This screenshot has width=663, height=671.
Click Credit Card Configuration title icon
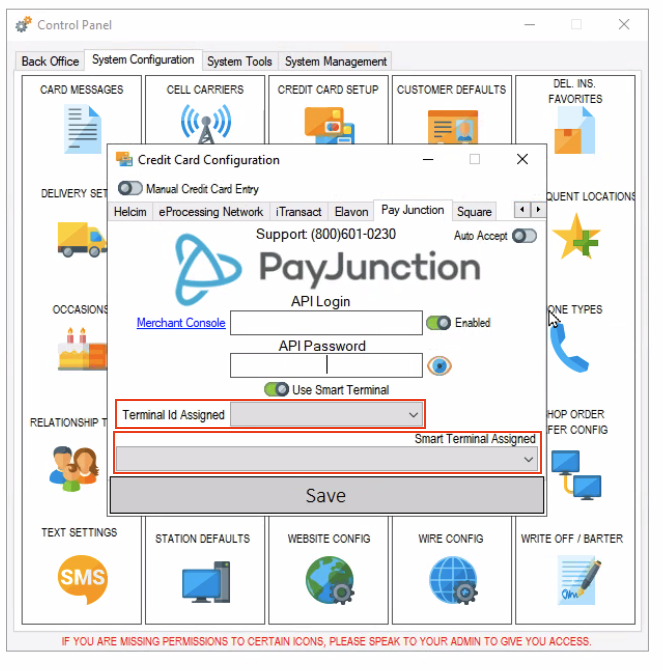[124, 159]
